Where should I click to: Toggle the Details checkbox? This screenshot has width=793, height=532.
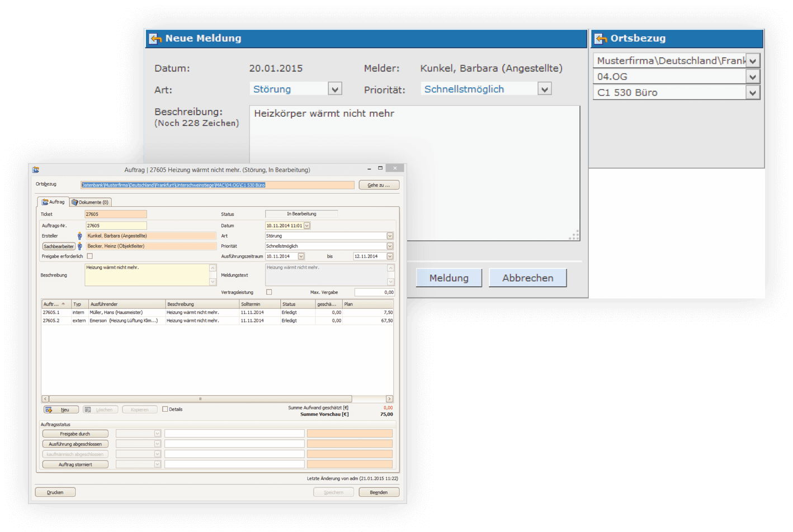tap(165, 409)
